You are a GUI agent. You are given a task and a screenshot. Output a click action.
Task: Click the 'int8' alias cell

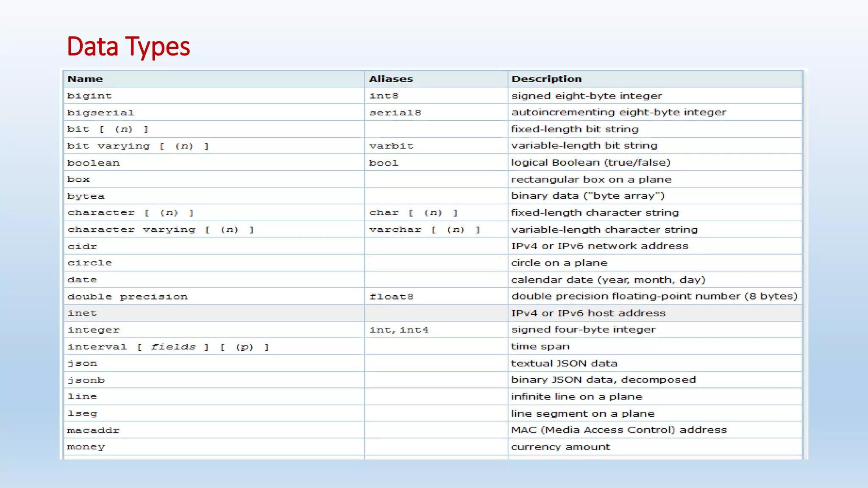click(x=436, y=96)
